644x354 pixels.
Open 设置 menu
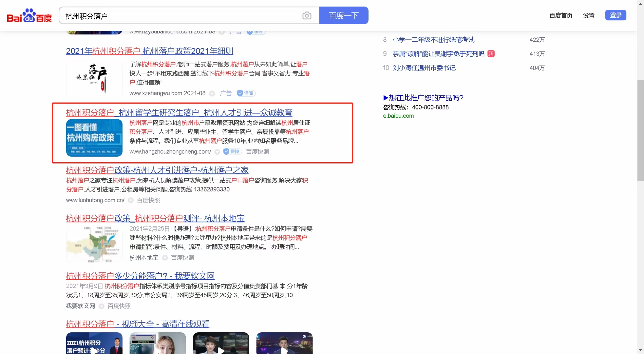(589, 15)
